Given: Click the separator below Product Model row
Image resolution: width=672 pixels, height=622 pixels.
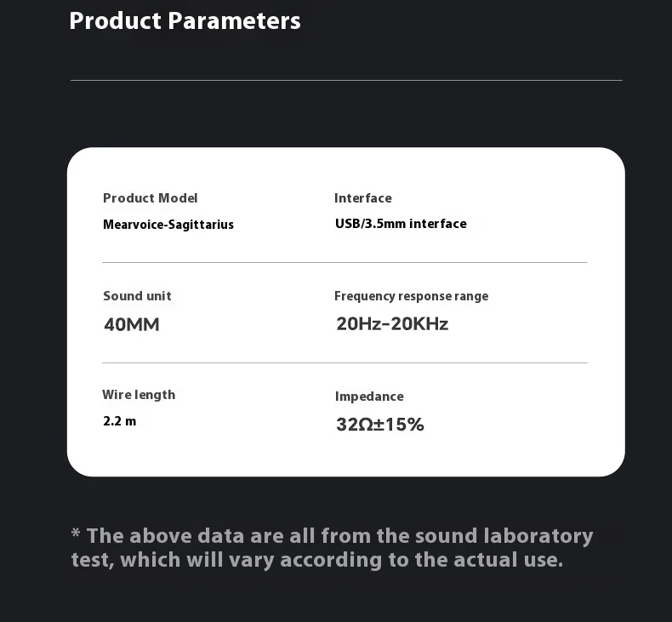Looking at the screenshot, I should tap(345, 262).
